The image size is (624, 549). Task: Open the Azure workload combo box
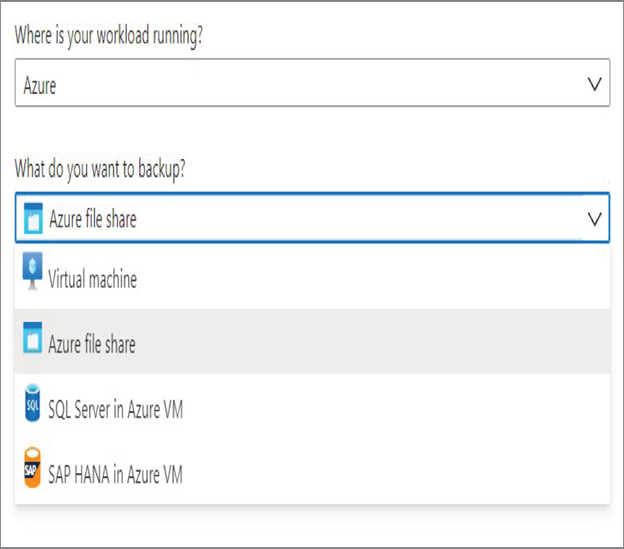pyautogui.click(x=312, y=83)
